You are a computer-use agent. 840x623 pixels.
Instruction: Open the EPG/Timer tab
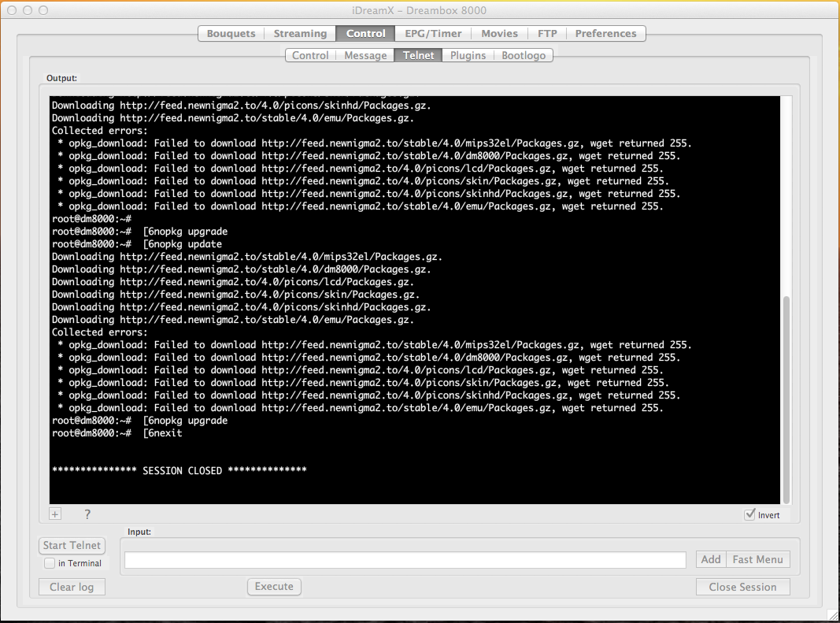[x=433, y=34]
